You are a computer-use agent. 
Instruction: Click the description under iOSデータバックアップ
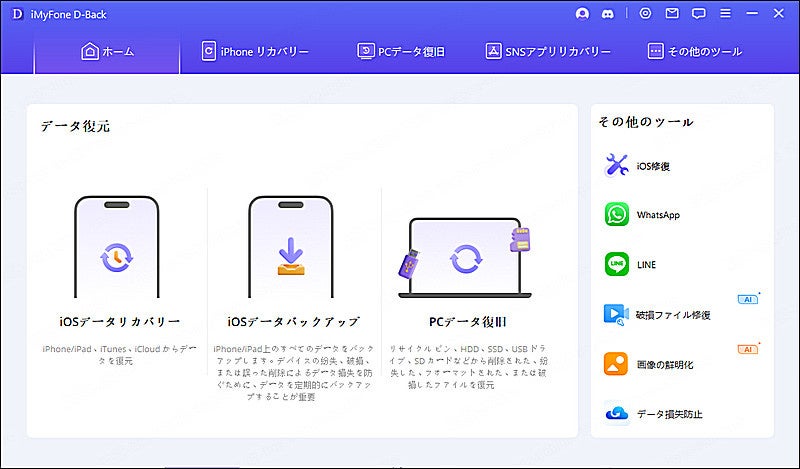coord(293,373)
